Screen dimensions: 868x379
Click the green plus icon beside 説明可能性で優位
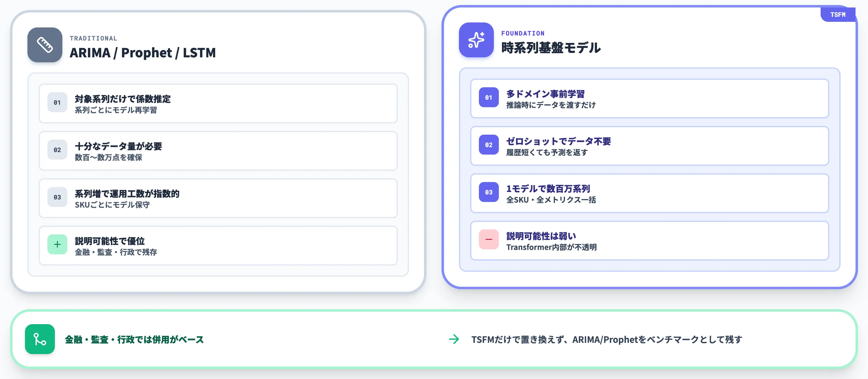point(57,244)
